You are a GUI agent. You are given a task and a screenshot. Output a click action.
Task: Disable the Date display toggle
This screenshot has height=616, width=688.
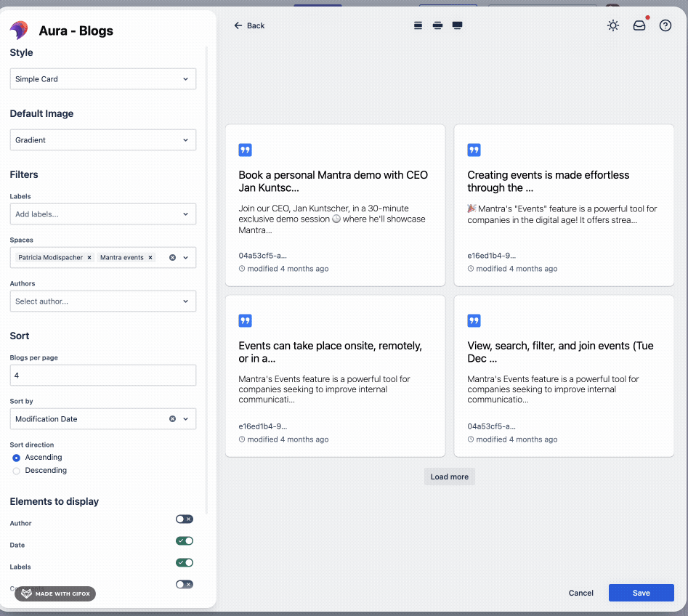[x=185, y=541]
